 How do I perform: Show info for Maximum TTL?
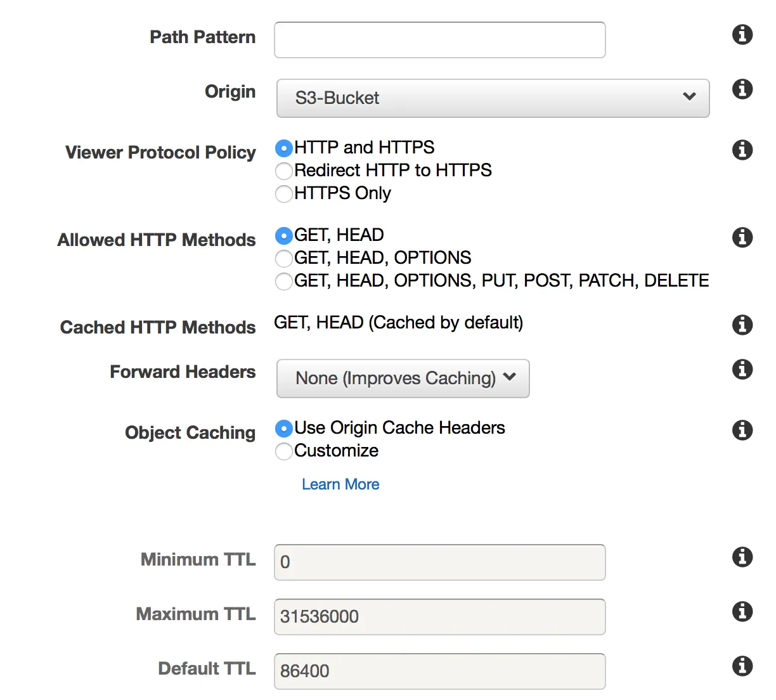pos(742,611)
